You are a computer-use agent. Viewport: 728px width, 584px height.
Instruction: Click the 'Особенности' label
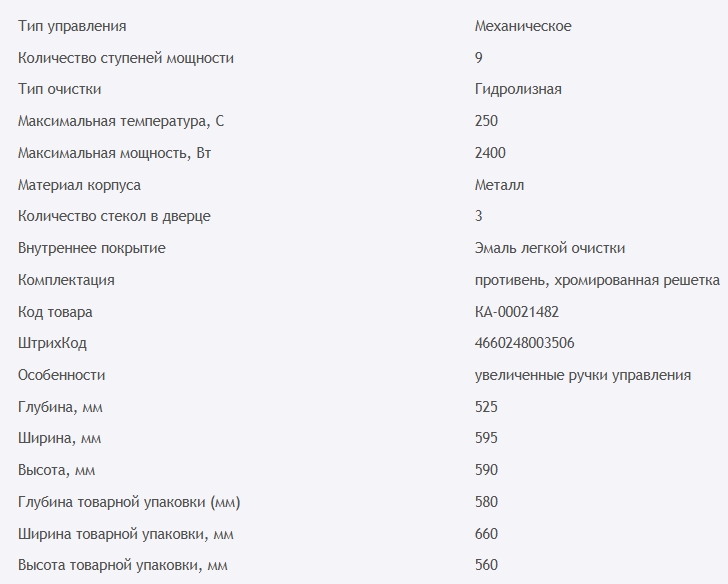[x=61, y=375]
